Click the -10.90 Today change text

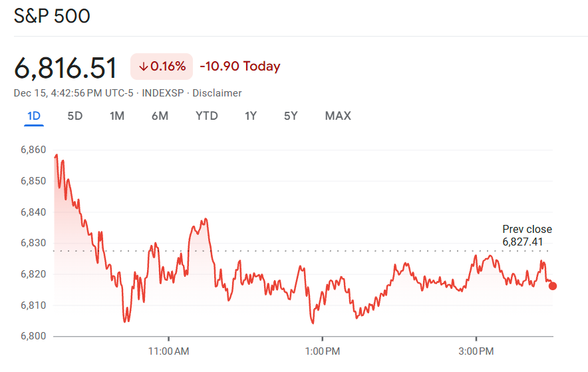(240, 67)
